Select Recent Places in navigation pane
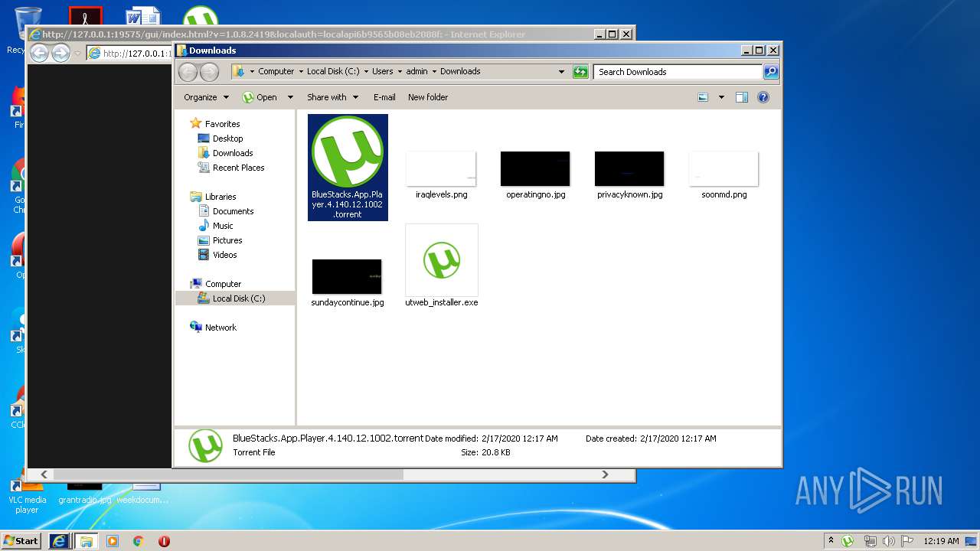 238,168
